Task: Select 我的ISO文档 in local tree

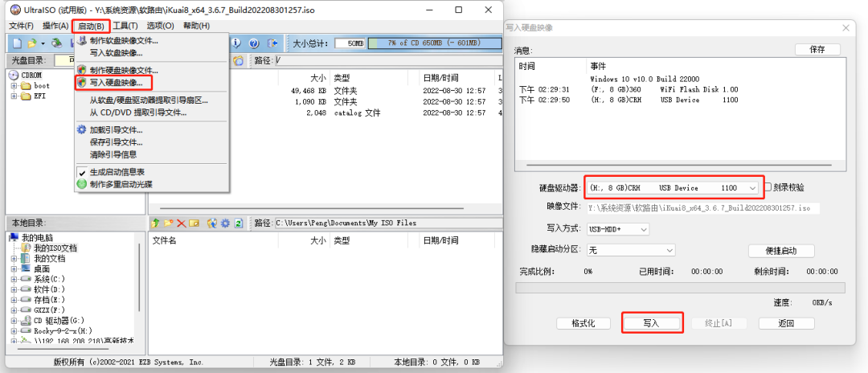Action: tap(55, 248)
